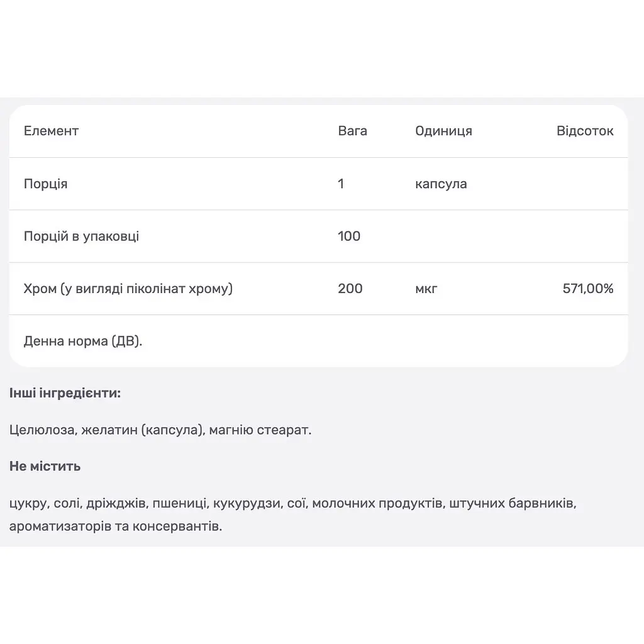Click the цукру, солі, дріжджів allergen line
Image resolution: width=644 pixels, height=644 pixels.
tap(293, 503)
